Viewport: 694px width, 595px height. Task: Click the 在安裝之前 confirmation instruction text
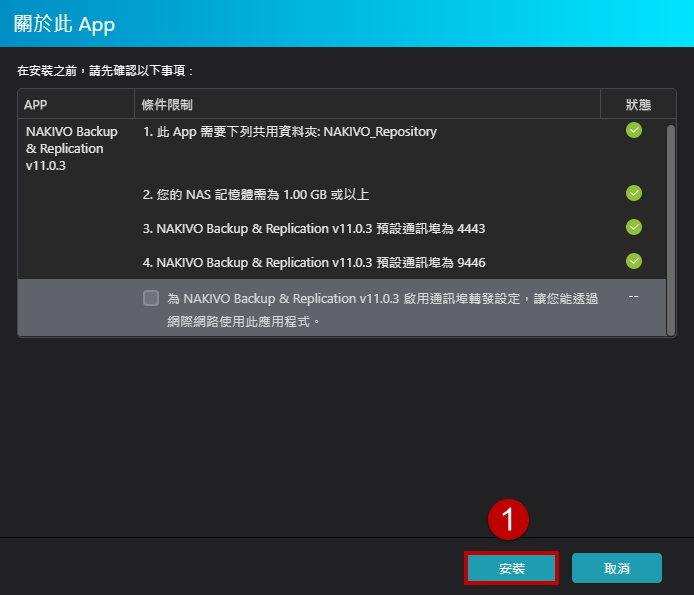(x=105, y=71)
